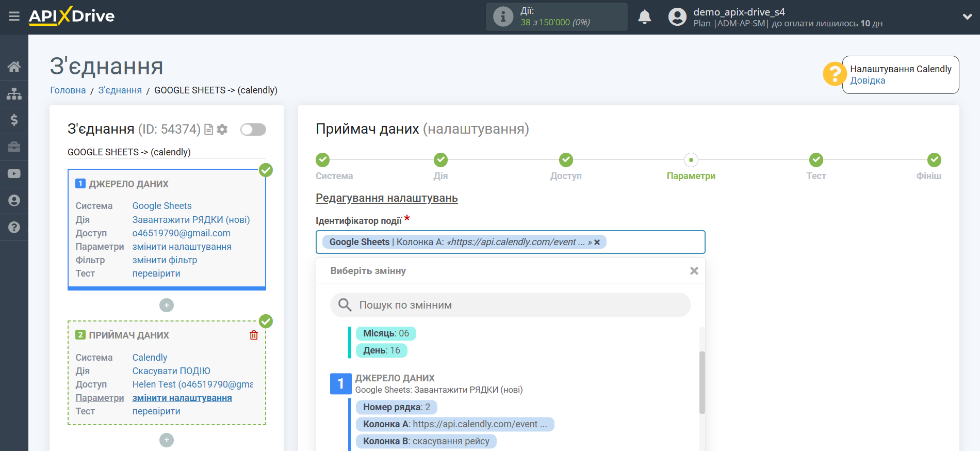Go to the Фініш step
This screenshot has width=980, height=451.
(934, 160)
